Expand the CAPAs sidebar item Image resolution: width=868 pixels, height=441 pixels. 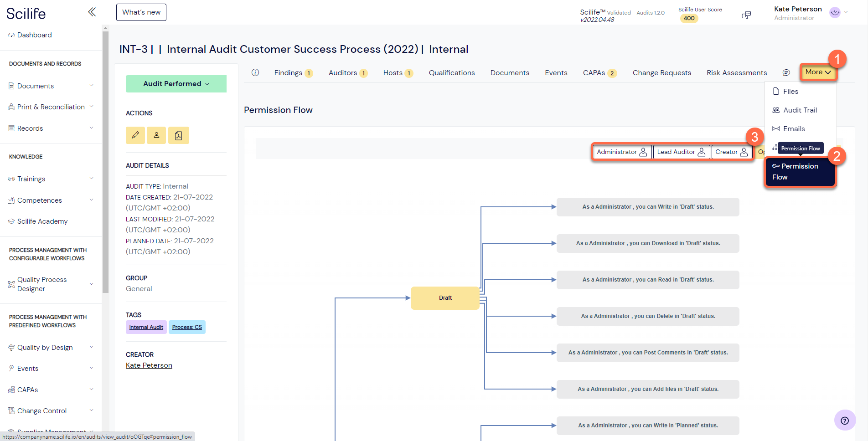[x=51, y=390]
